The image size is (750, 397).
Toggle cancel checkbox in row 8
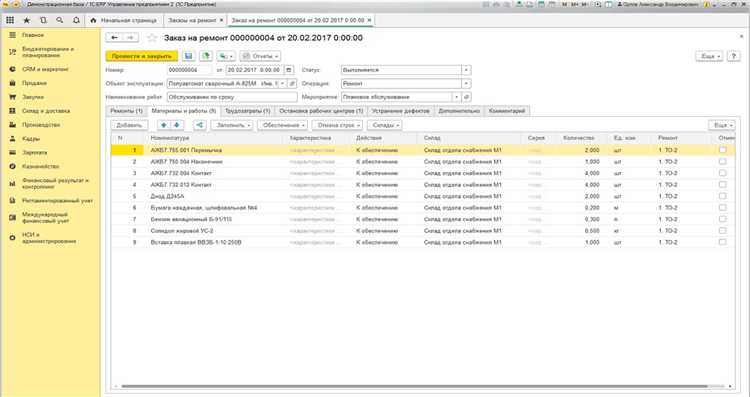point(723,230)
